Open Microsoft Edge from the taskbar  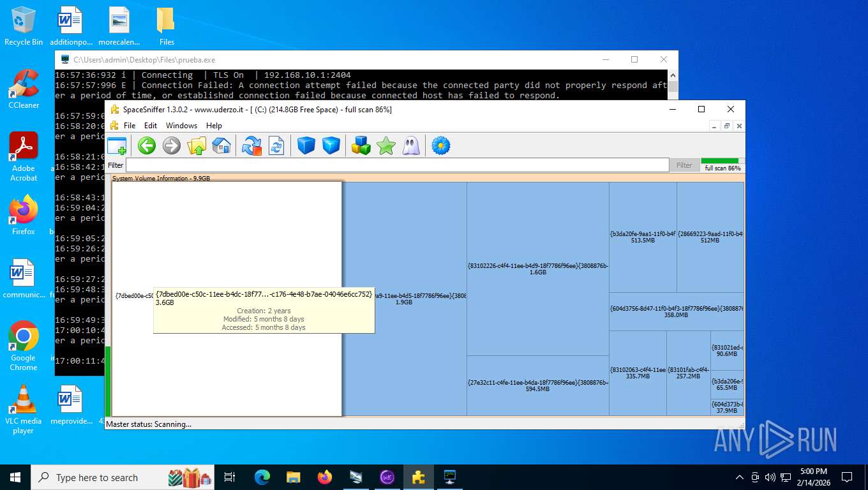tap(262, 477)
